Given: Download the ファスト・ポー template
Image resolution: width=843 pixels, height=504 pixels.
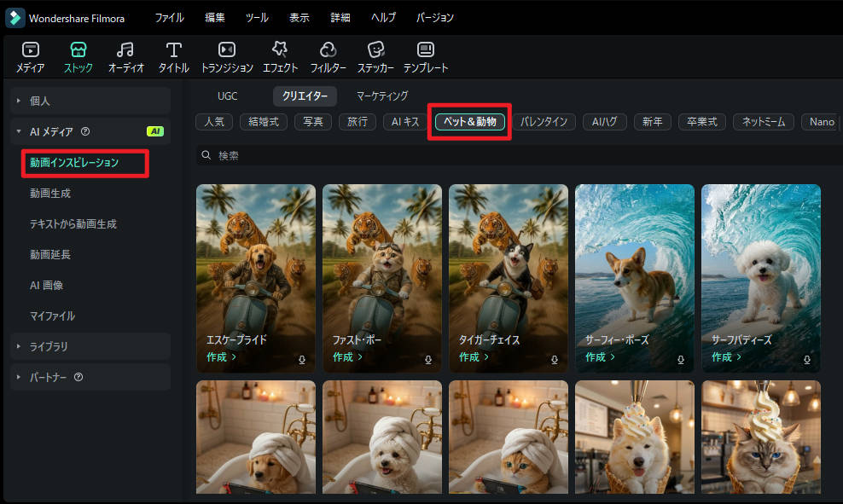Looking at the screenshot, I should coord(428,360).
